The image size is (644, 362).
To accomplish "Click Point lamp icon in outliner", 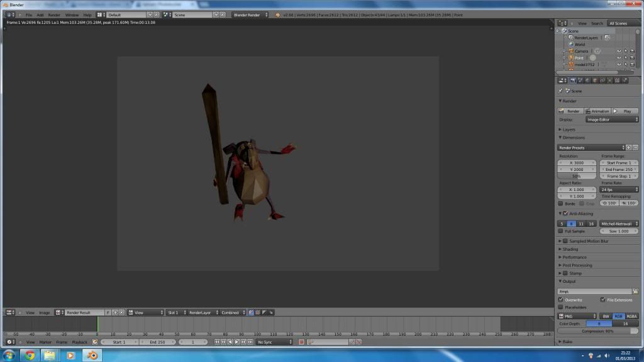I will pyautogui.click(x=571, y=58).
